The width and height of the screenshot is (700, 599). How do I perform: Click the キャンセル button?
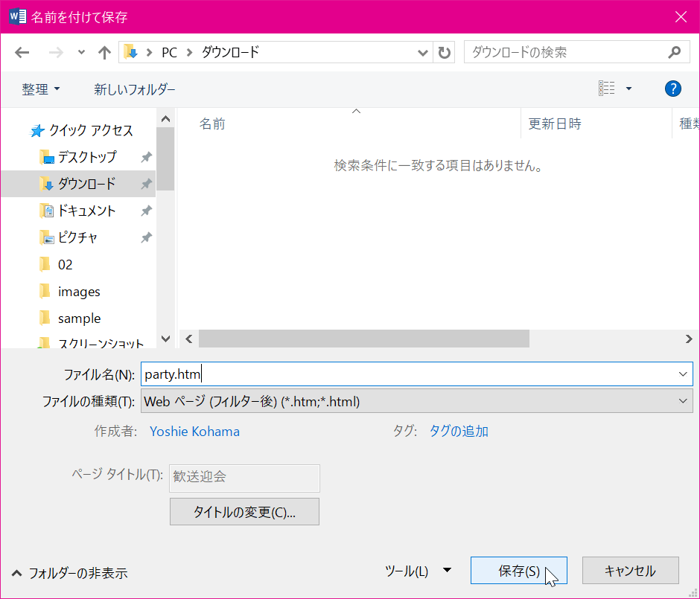630,571
